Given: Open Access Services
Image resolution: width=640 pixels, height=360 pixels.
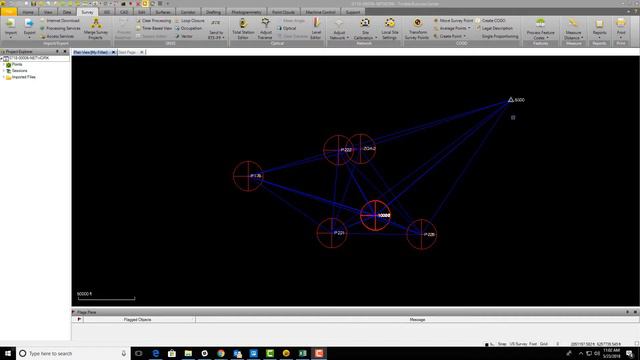Looking at the screenshot, I should [x=57, y=36].
